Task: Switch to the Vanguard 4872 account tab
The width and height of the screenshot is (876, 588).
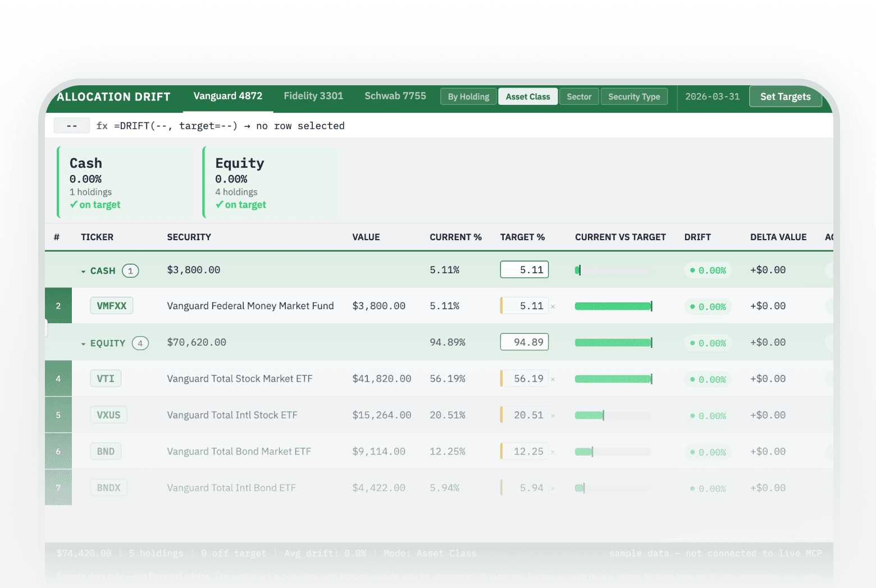Action: click(x=228, y=96)
